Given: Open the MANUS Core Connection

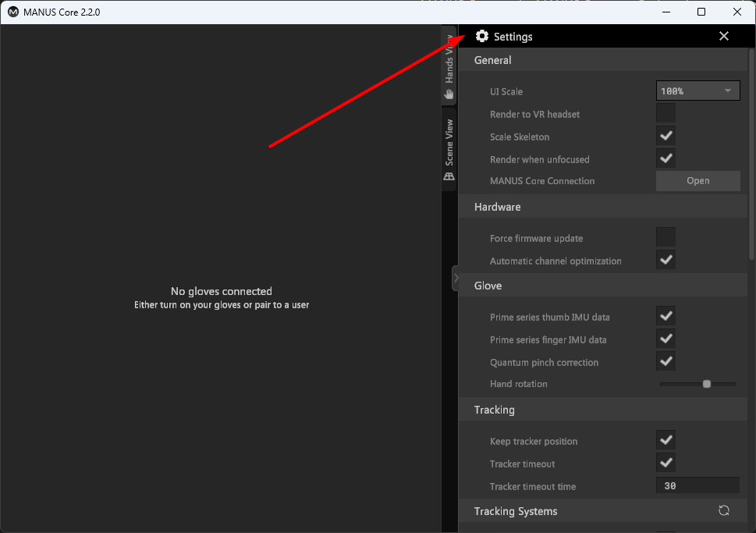Looking at the screenshot, I should pyautogui.click(x=697, y=181).
